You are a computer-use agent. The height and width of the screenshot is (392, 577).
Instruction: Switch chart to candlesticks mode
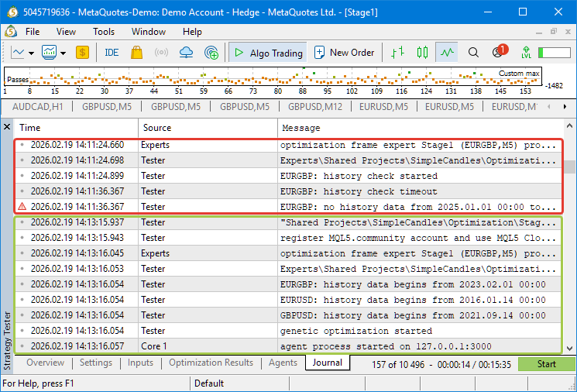click(422, 53)
